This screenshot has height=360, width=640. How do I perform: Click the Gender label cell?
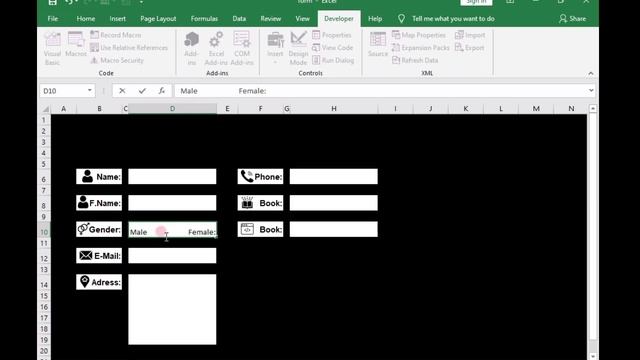coord(99,229)
